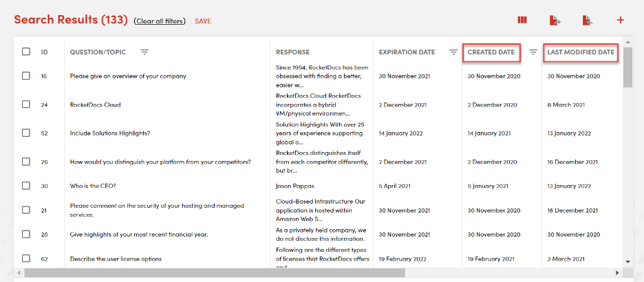
Task: Tick the checkbox for row ID 20
Action: point(26,235)
